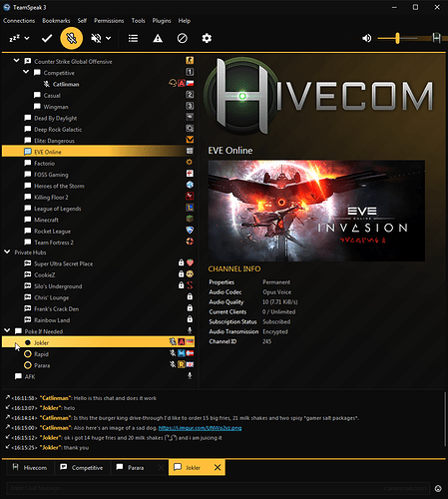Image resolution: width=448 pixels, height=499 pixels.
Task: Click the chat message input field
Action: [x=218, y=488]
